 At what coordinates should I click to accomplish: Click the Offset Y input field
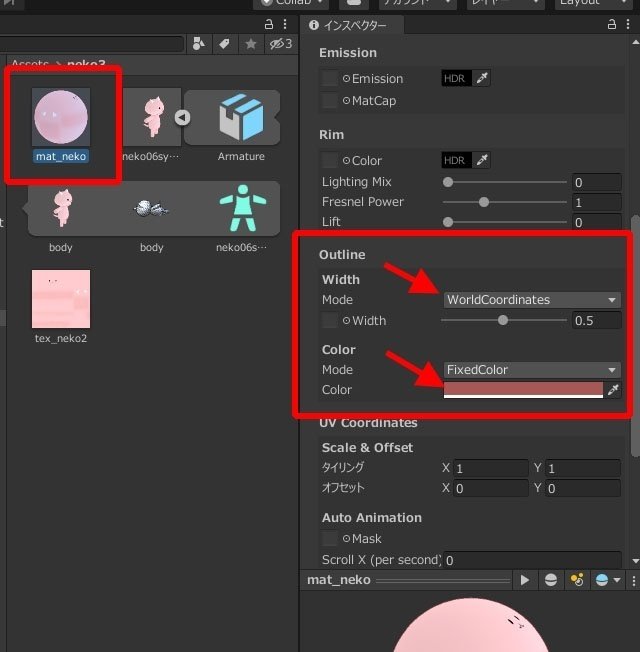coord(583,488)
